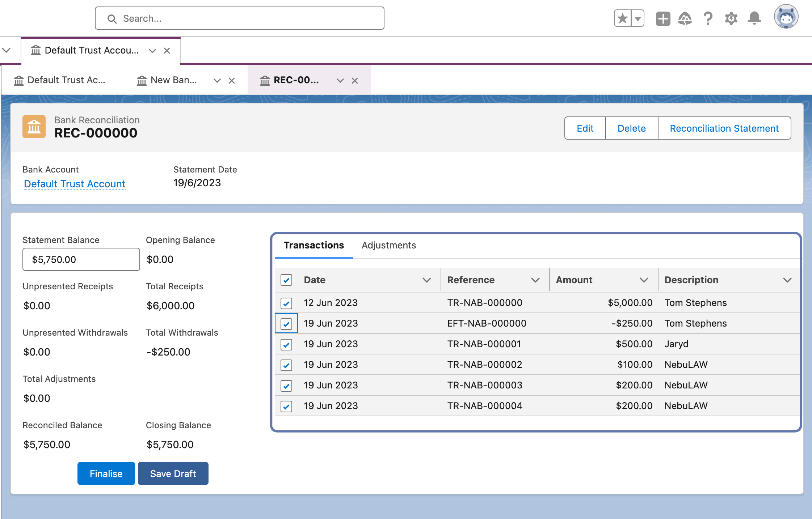
Task: Uncheck the TR-NAB-000002 transaction checkbox
Action: coord(286,365)
